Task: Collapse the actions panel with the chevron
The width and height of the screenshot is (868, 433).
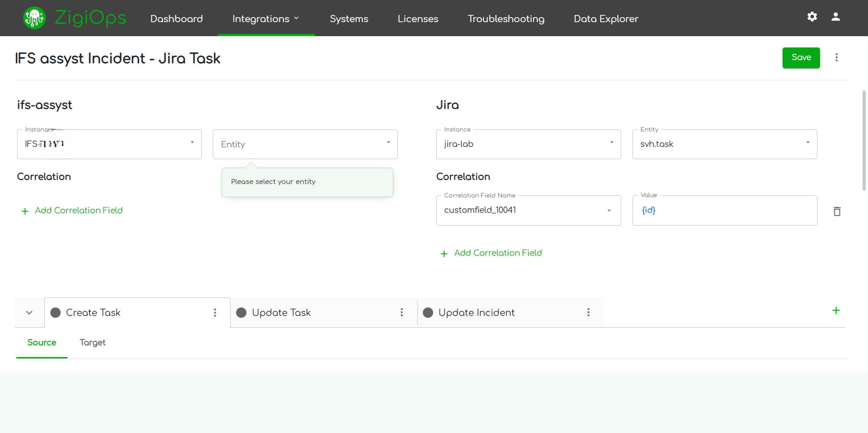Action: pos(29,312)
